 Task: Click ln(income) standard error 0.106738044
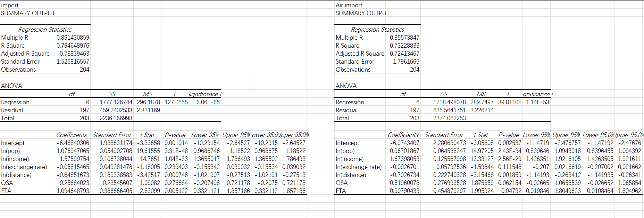pyautogui.click(x=116, y=159)
